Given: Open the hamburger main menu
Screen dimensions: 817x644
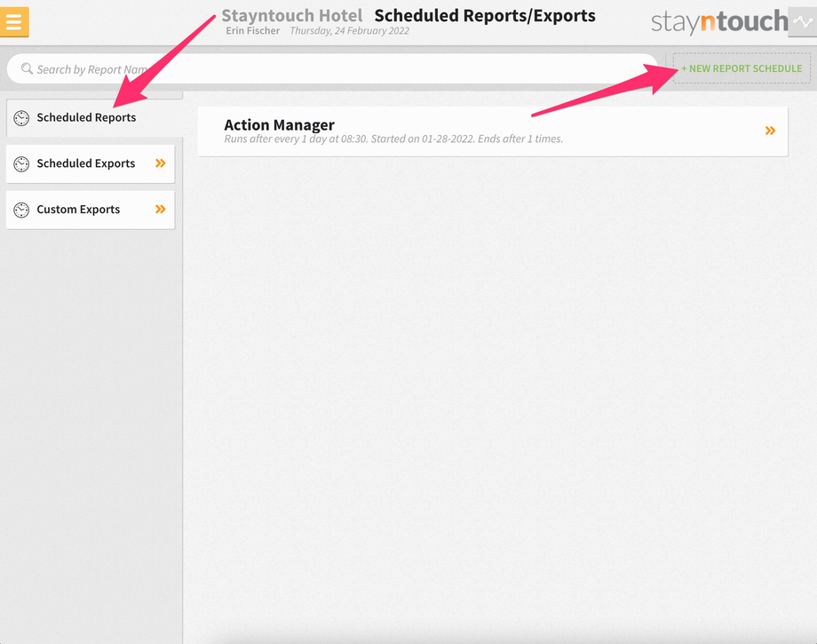Looking at the screenshot, I should click(x=14, y=22).
